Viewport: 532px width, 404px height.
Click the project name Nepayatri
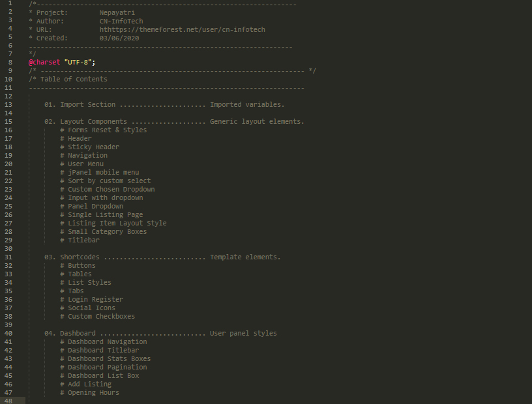click(x=119, y=13)
